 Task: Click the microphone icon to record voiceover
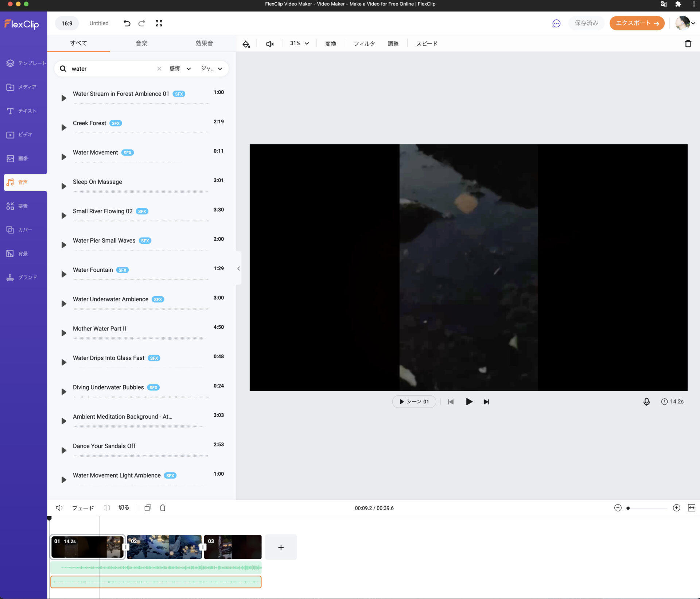(646, 401)
